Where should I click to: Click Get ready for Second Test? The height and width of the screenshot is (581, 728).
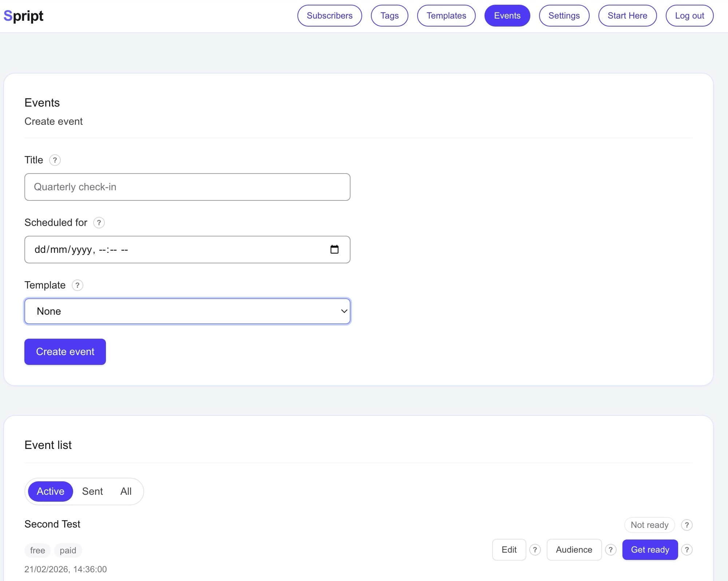pos(650,550)
